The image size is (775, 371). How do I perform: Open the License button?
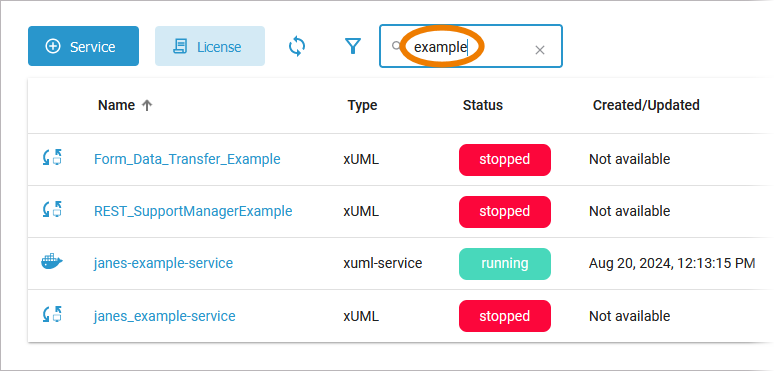[x=210, y=46]
